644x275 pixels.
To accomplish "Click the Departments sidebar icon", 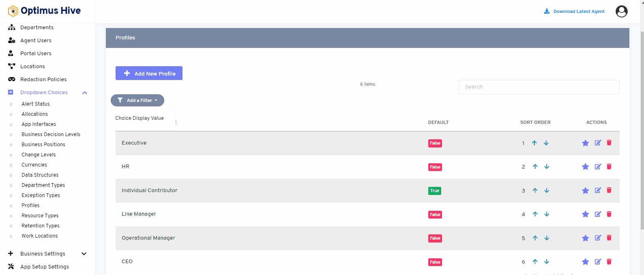I will 11,27.
